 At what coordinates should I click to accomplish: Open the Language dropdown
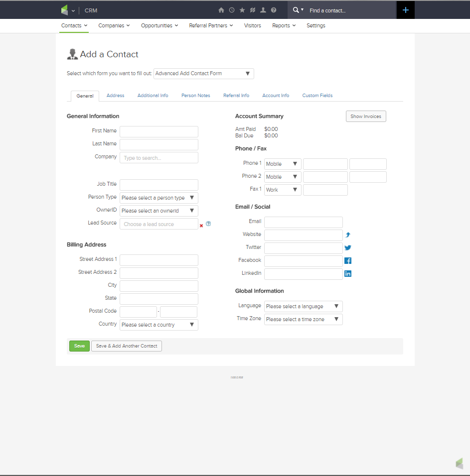(303, 307)
